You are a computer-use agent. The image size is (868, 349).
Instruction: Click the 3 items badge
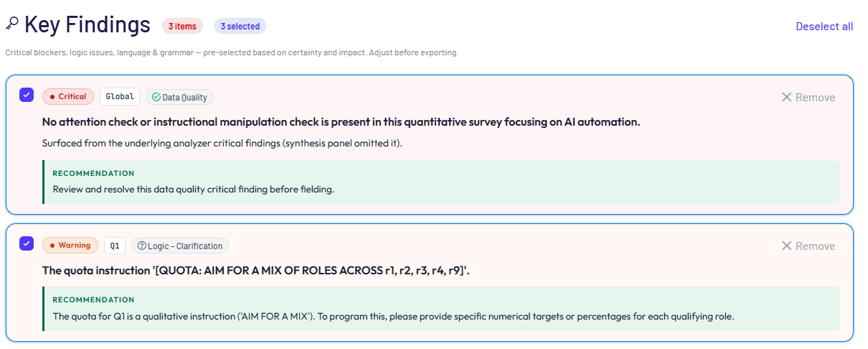coord(182,27)
